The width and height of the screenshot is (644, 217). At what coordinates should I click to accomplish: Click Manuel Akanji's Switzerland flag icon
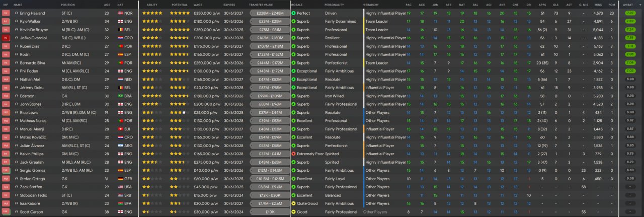[120, 129]
